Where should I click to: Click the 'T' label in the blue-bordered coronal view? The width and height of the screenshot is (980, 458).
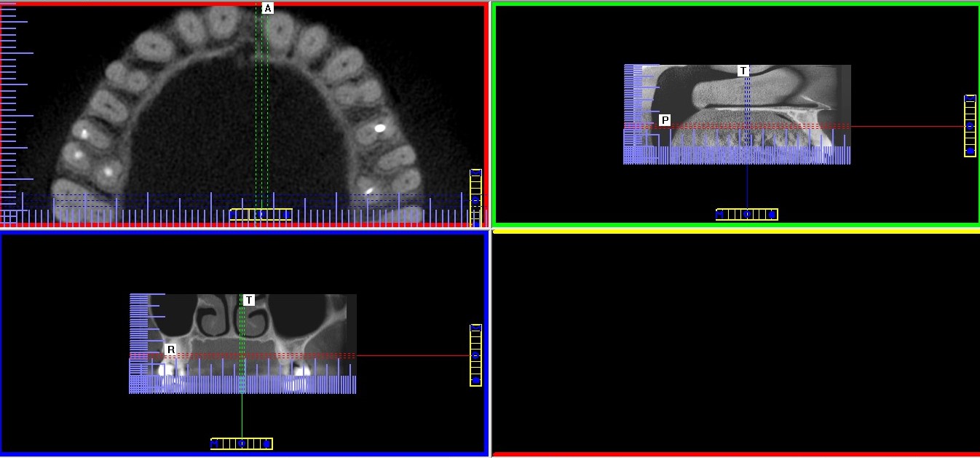249,300
